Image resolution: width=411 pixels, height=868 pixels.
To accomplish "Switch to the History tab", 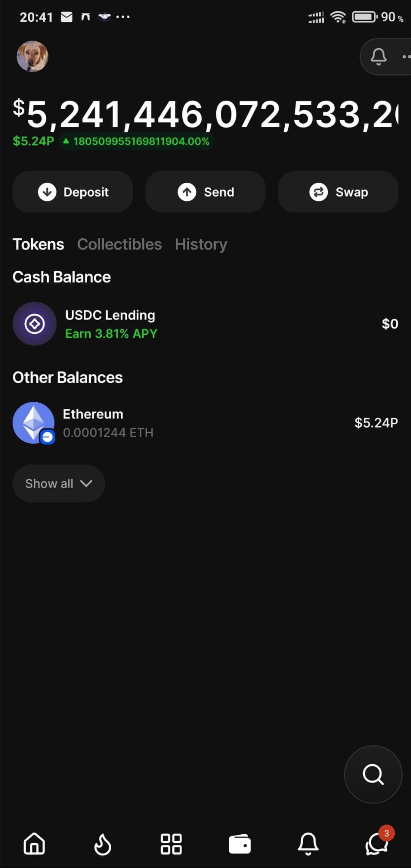I will 201,244.
